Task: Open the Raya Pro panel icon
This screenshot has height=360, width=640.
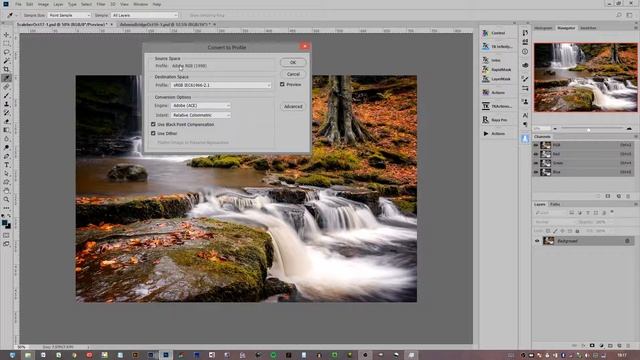Action: [485, 120]
